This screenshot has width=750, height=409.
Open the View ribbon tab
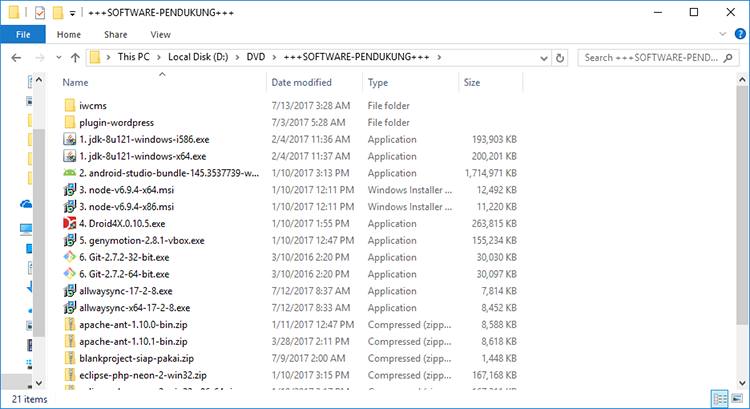tap(160, 34)
